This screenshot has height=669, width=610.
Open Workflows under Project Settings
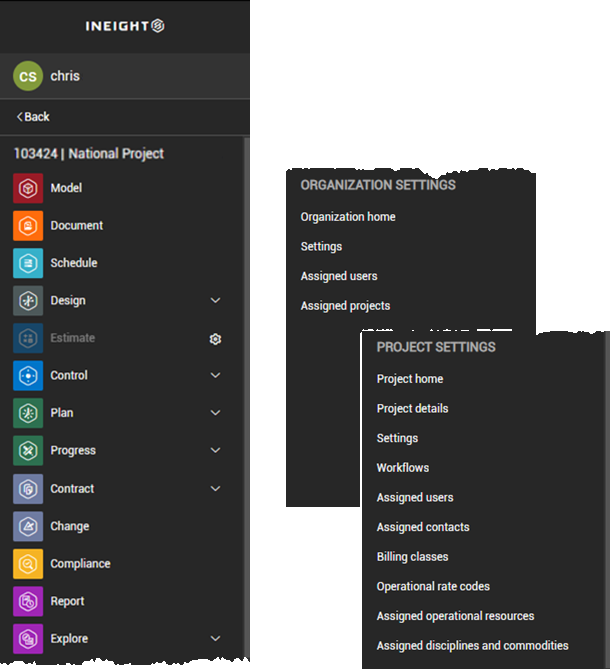coord(402,468)
